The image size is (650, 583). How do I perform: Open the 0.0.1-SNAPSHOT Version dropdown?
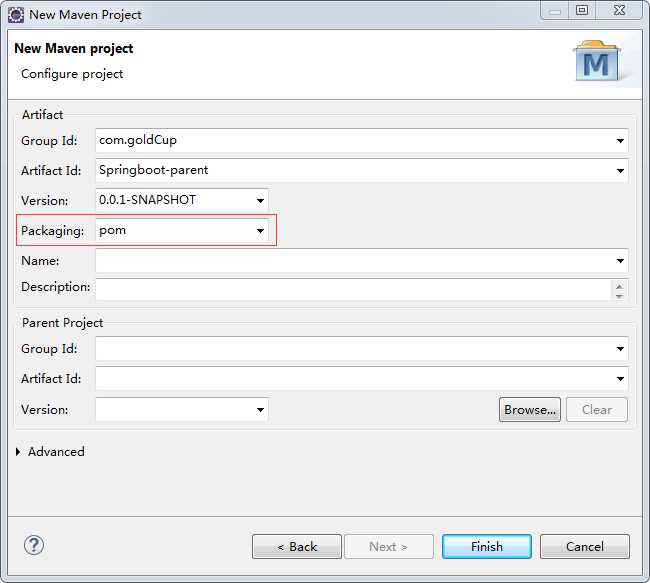(x=260, y=201)
